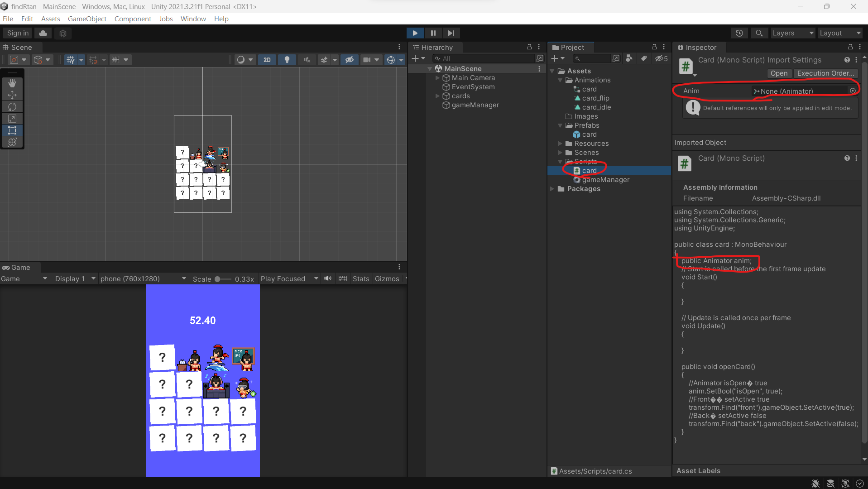
Task: Open the Layout dropdown
Action: click(840, 33)
